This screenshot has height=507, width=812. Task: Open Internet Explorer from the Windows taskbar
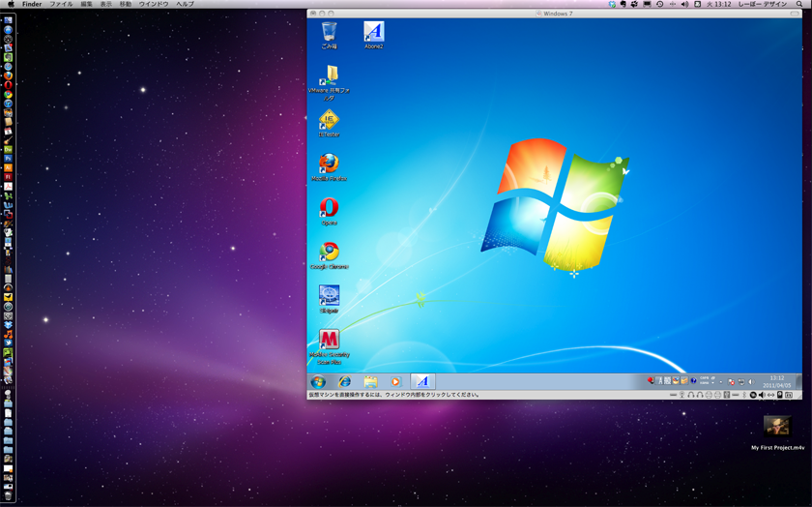(x=344, y=382)
